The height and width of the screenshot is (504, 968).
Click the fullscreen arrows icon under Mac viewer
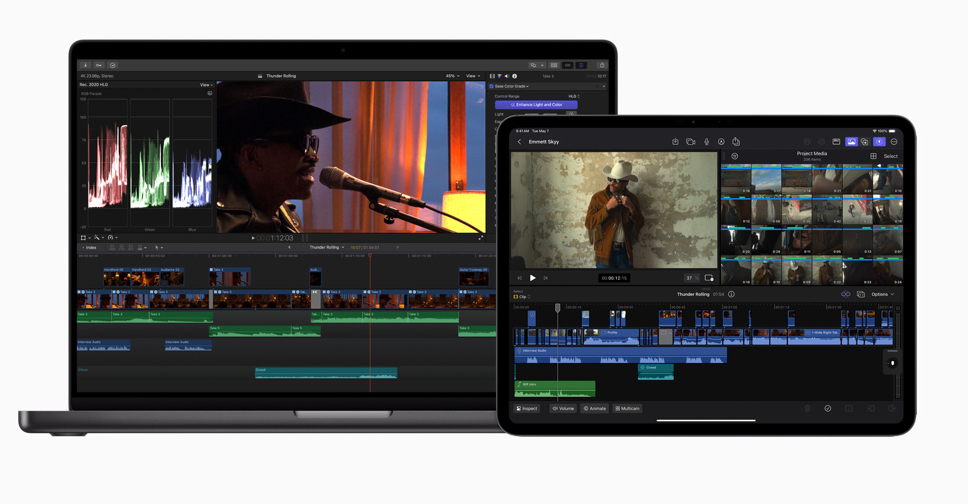[480, 238]
